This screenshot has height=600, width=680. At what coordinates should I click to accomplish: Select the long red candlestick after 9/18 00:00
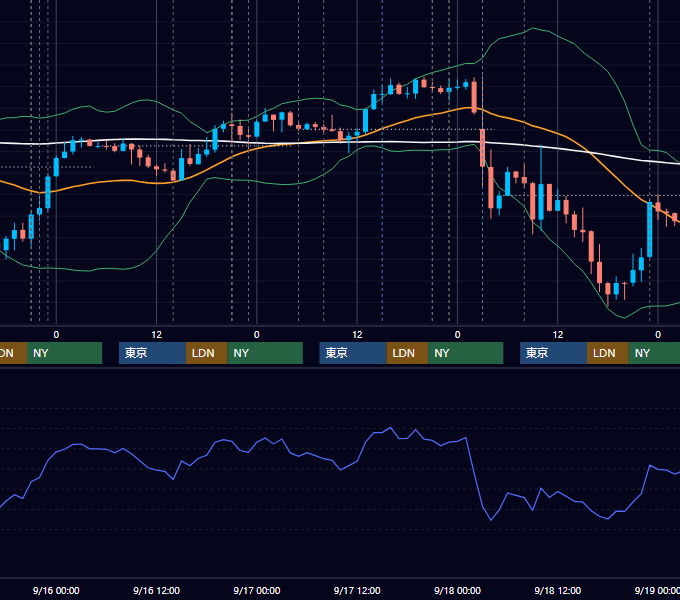pyautogui.click(x=482, y=147)
